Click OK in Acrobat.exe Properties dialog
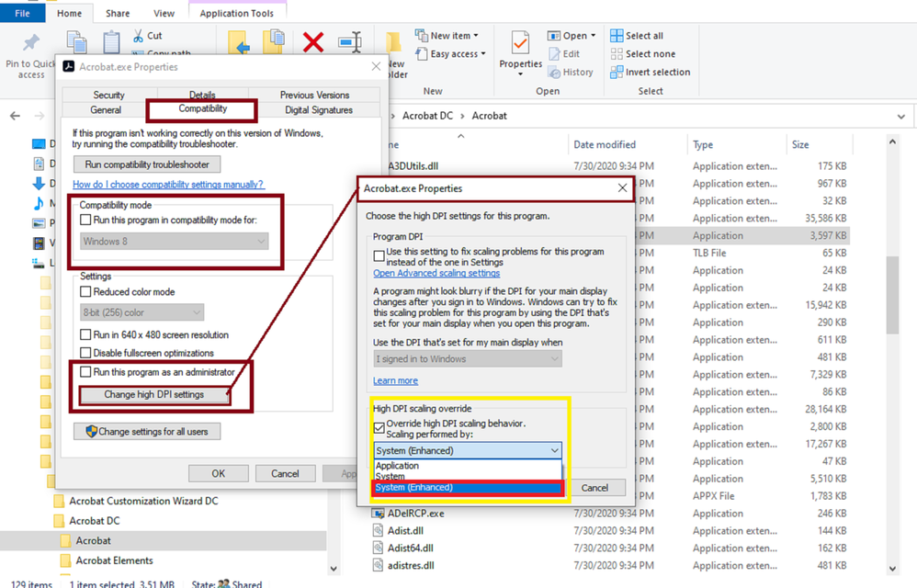917x588 pixels. coord(218,473)
